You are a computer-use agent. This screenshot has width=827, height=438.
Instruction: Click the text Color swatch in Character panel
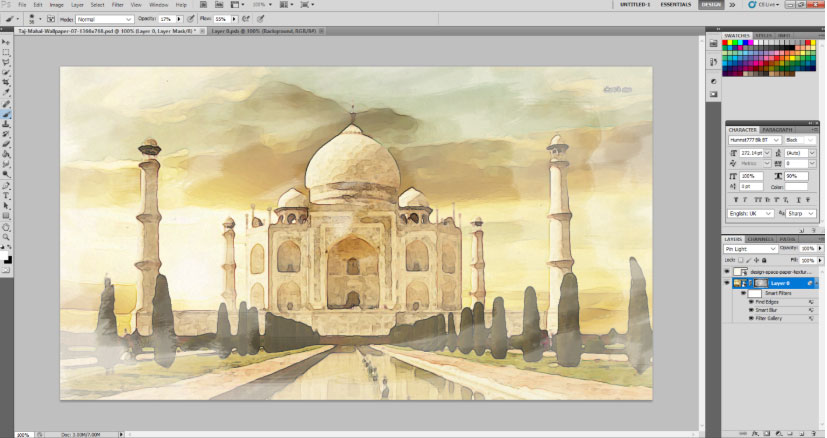click(796, 186)
